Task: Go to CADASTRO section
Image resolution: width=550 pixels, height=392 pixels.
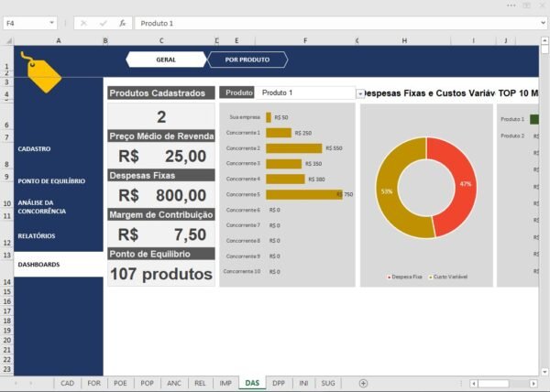Action: click(35, 149)
